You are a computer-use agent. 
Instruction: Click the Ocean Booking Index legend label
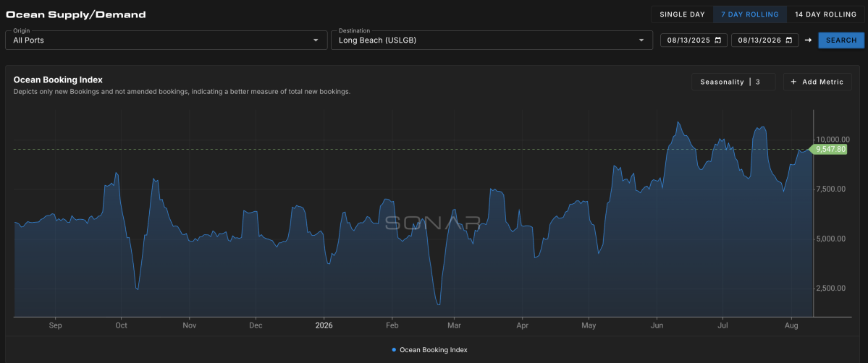(x=434, y=350)
